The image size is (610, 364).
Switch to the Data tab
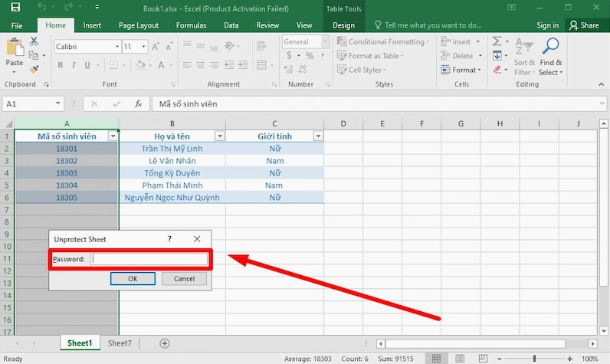[231, 25]
